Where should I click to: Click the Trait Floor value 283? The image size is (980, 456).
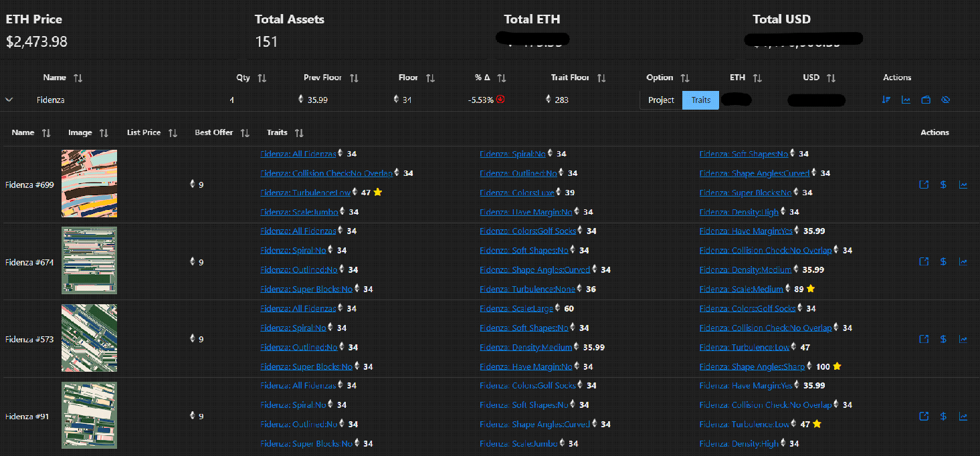[562, 100]
